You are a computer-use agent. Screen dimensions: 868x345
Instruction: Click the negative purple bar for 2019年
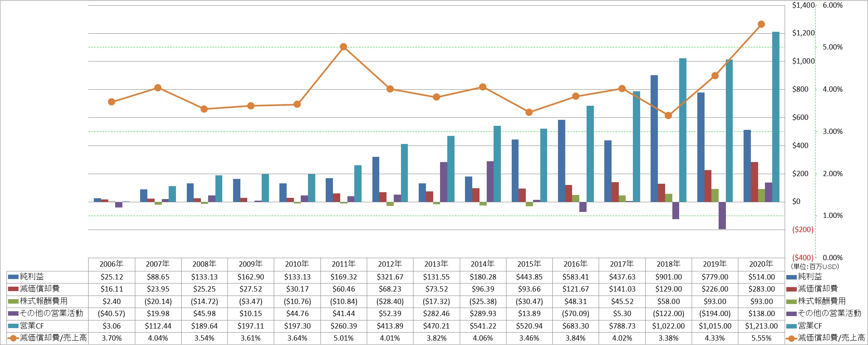coord(722,216)
